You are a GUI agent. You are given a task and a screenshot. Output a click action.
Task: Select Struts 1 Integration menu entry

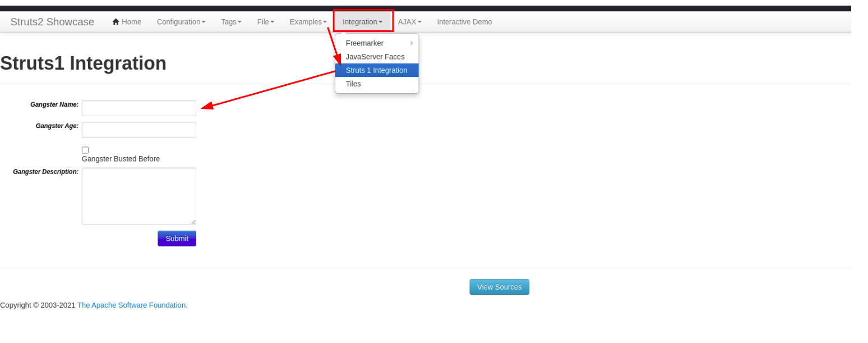coord(377,70)
